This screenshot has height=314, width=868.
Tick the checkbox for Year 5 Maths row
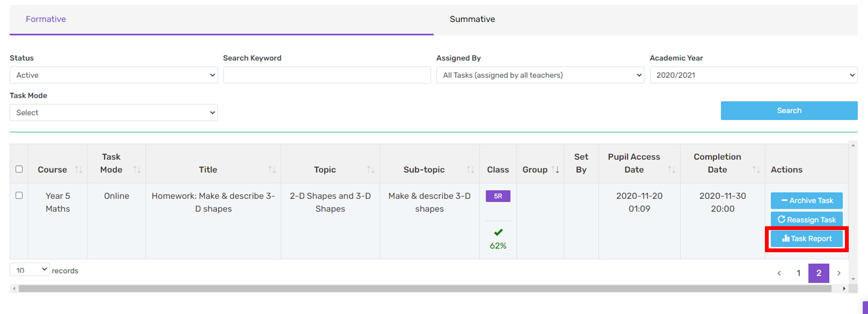coord(19,195)
